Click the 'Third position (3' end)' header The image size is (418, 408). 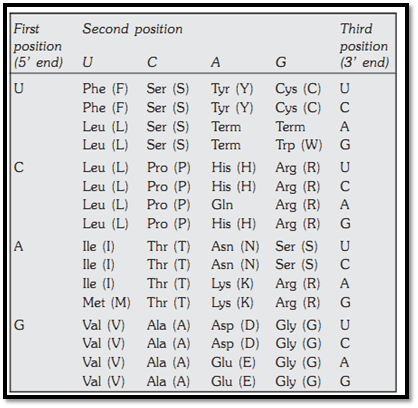click(x=364, y=46)
